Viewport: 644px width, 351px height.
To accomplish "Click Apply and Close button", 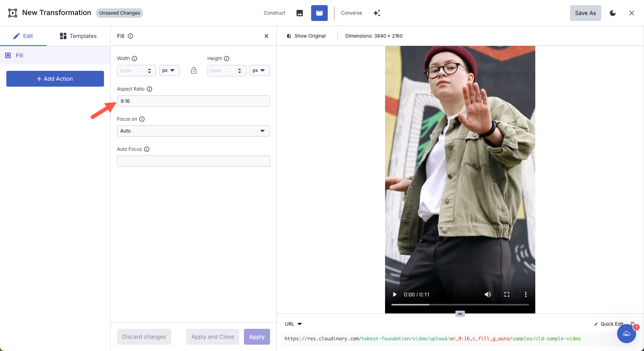I will 213,337.
